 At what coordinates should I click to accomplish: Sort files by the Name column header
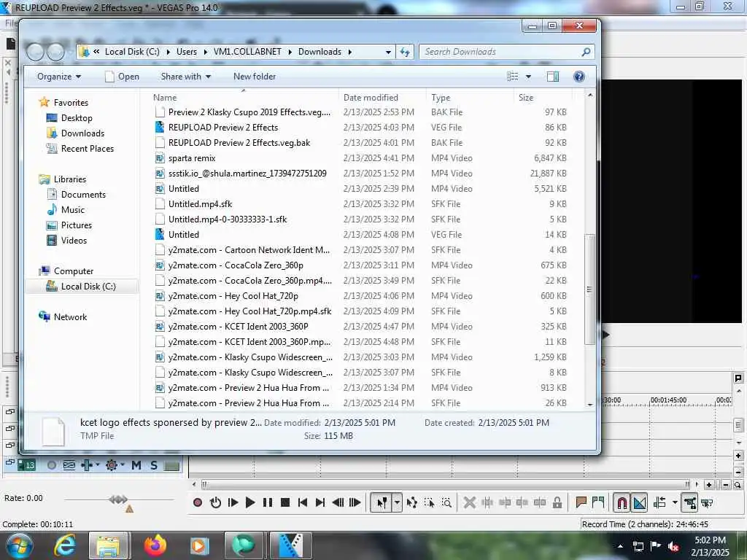tap(165, 98)
